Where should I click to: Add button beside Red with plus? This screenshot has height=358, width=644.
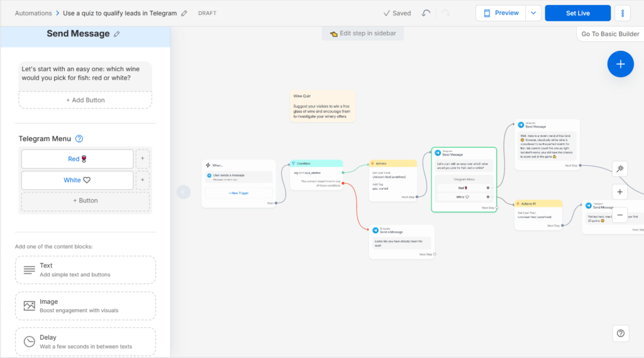pyautogui.click(x=143, y=158)
